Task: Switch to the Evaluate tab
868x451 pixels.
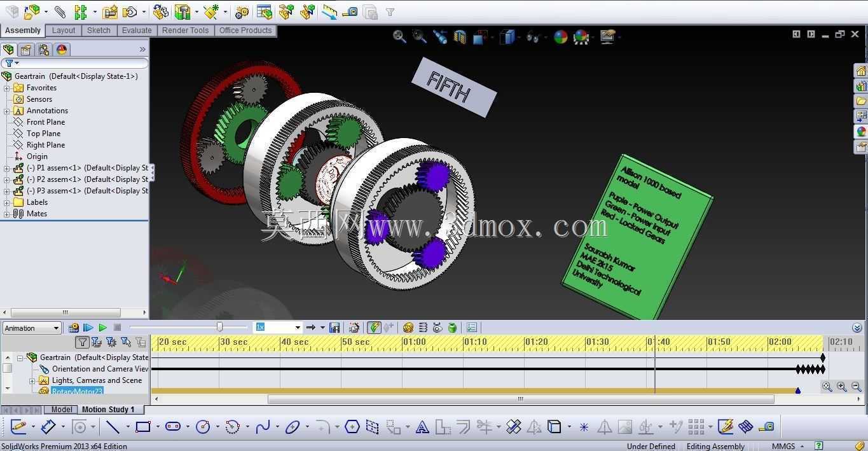Action: (x=137, y=31)
